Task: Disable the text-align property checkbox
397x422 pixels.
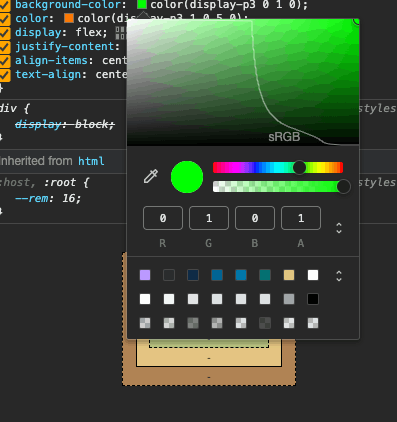Action: coord(5,75)
